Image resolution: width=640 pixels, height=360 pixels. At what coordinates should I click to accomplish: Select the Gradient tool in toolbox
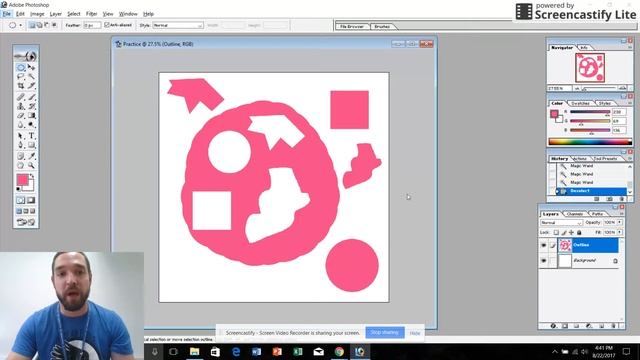tap(31, 116)
